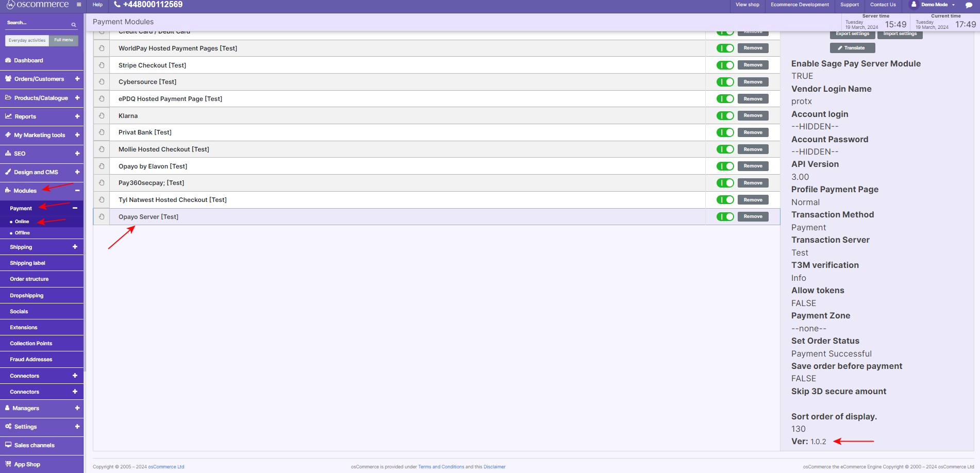Click drag handle icon for Pay360secpay row
Viewport: 980px width, 473px height.
[102, 183]
